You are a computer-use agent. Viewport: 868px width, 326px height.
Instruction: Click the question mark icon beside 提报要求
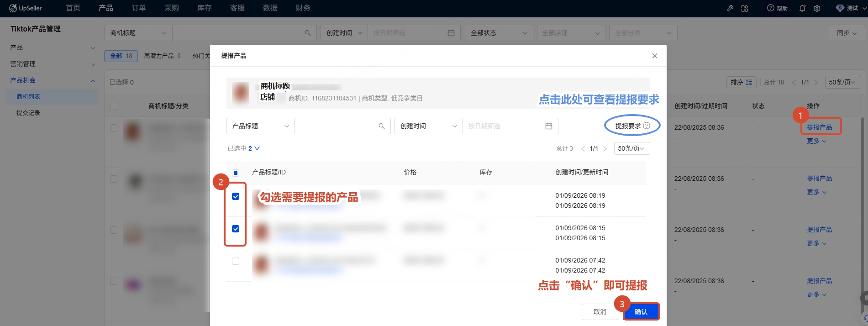tap(647, 126)
